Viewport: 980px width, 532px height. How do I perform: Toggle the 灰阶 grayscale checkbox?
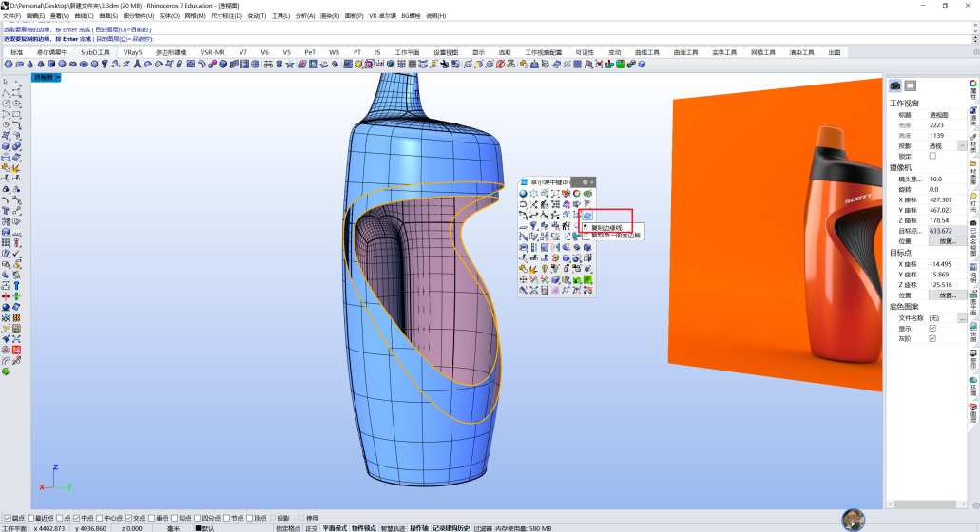(932, 338)
